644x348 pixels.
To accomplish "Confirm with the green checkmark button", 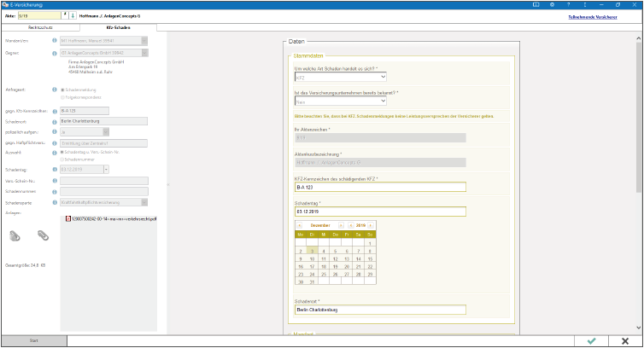I will (591, 341).
